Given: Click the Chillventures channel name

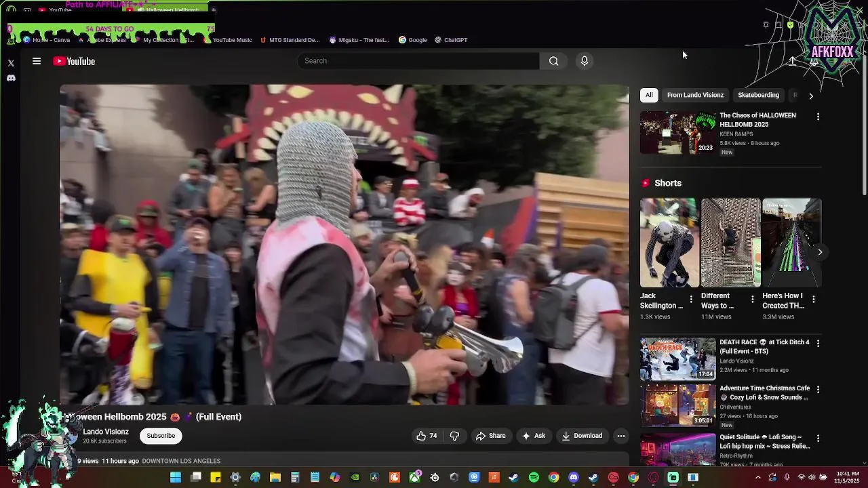Looking at the screenshot, I should pyautogui.click(x=736, y=407).
